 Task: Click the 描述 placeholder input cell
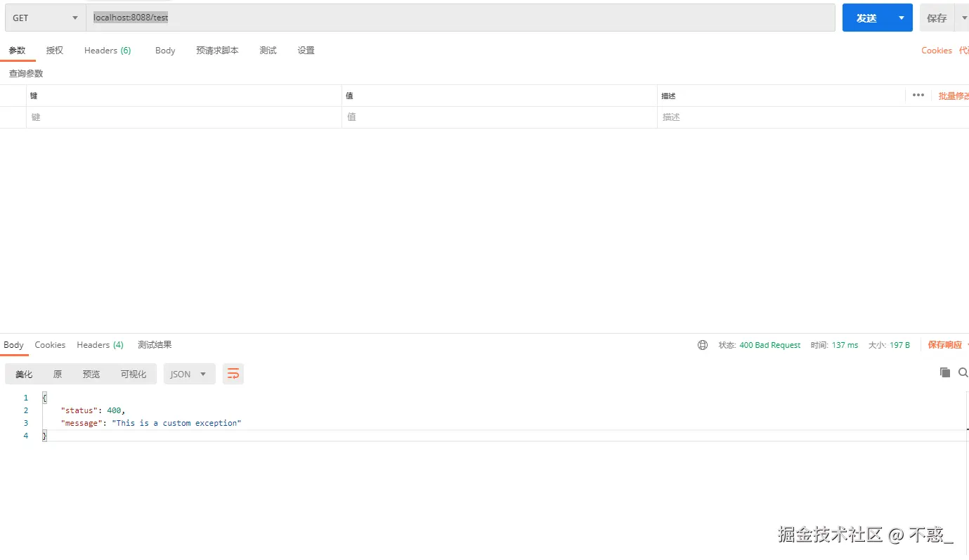pos(813,117)
